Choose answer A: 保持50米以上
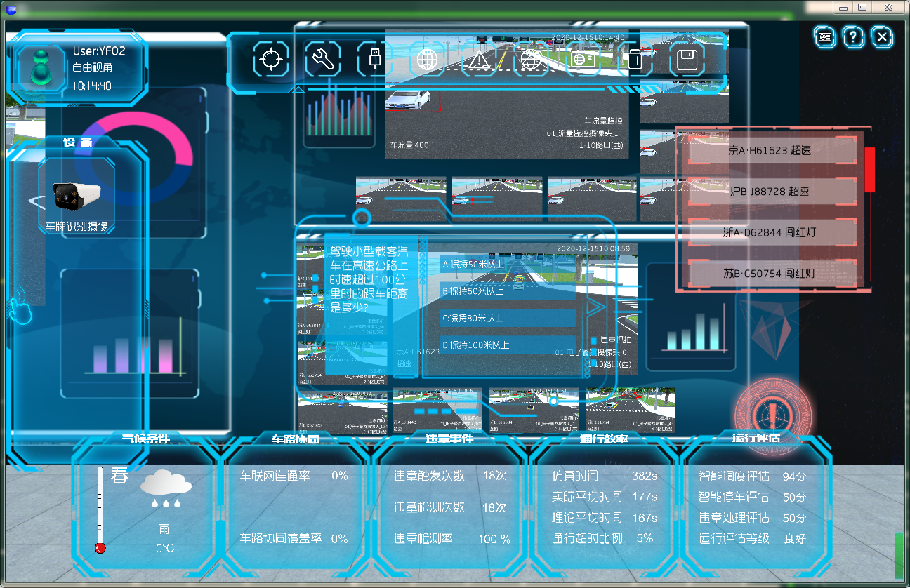This screenshot has height=588, width=910. [x=507, y=265]
